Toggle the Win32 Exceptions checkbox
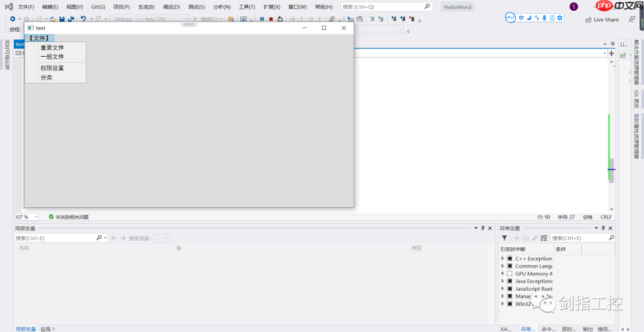 (510, 304)
